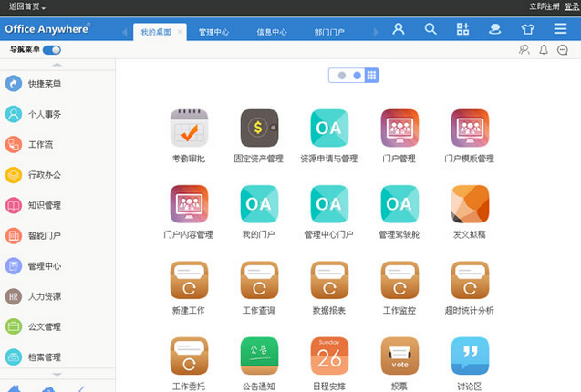Launch the 发文拟稿 document drafting app

[470, 204]
